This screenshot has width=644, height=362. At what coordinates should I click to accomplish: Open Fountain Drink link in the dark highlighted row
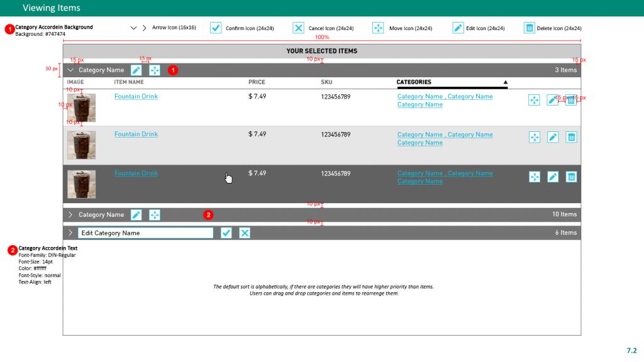[136, 173]
